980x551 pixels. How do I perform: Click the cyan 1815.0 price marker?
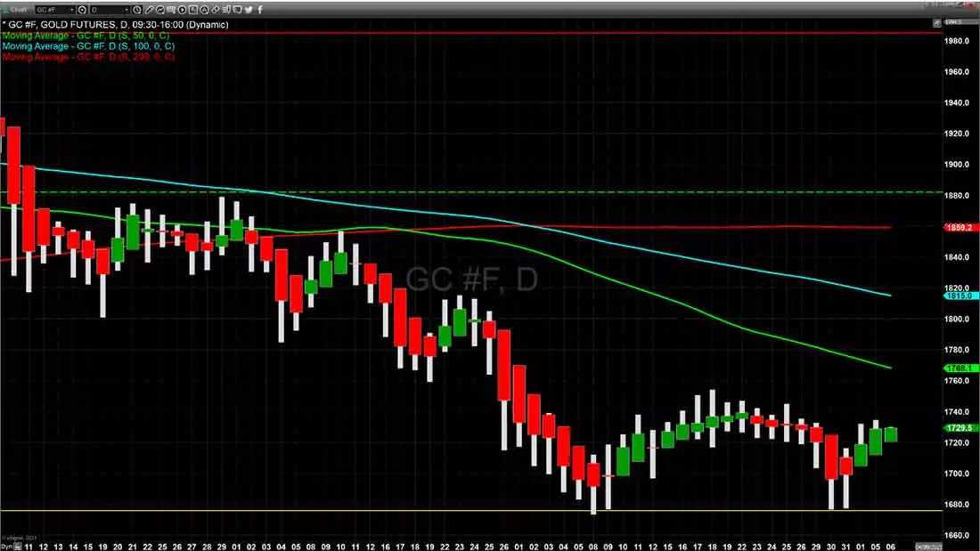point(960,296)
